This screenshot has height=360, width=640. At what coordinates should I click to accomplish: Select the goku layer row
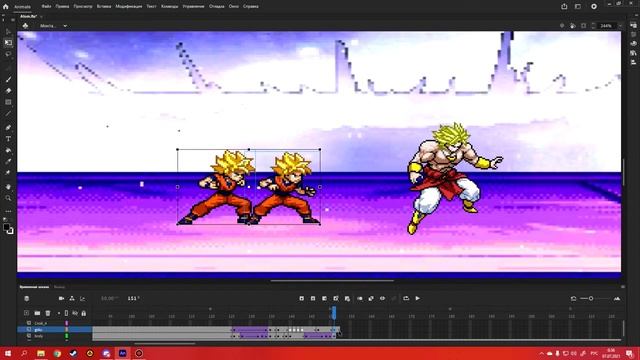(55, 329)
